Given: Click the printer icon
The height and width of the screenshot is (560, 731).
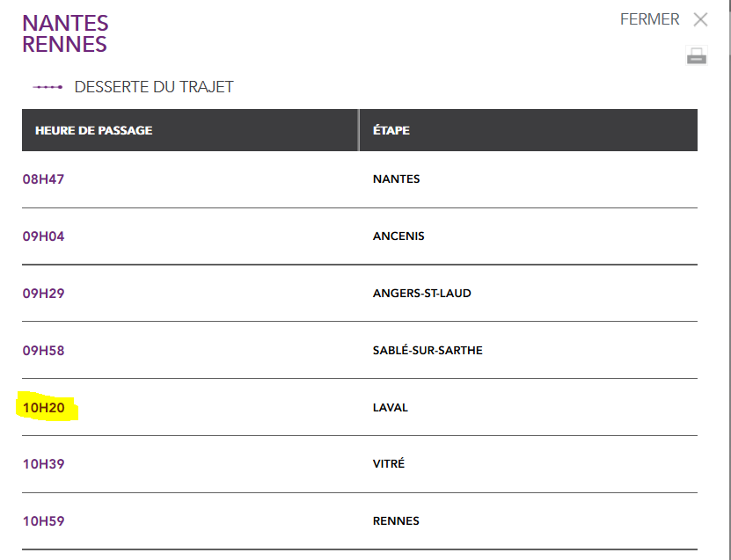Looking at the screenshot, I should pos(697,56).
